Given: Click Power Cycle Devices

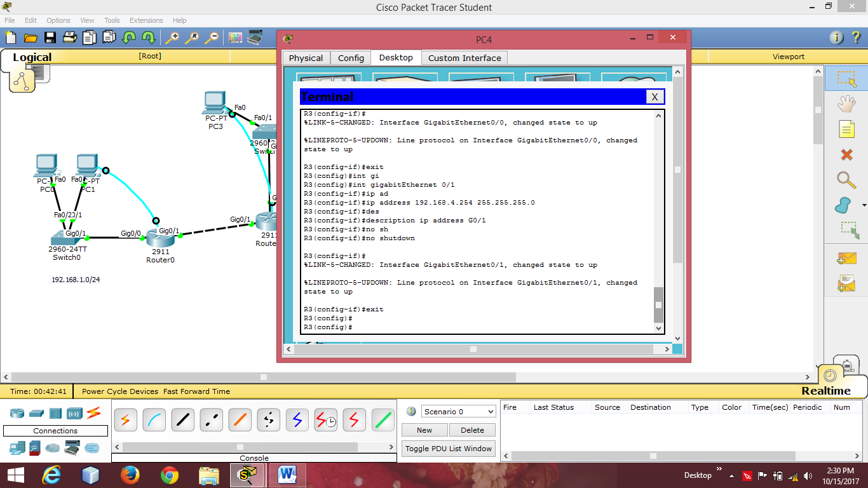Looking at the screenshot, I should click(x=120, y=391).
